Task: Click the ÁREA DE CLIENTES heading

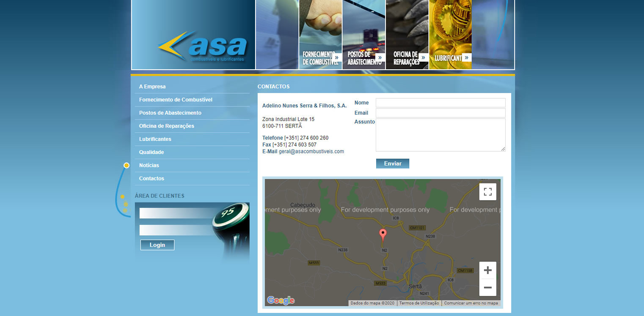Action: click(x=160, y=196)
